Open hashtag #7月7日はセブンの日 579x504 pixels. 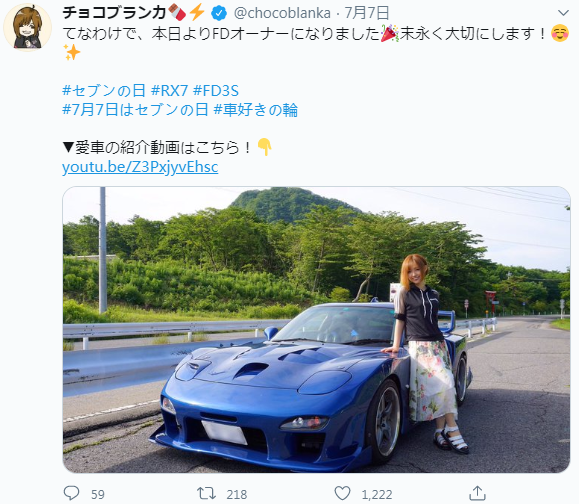pos(135,110)
